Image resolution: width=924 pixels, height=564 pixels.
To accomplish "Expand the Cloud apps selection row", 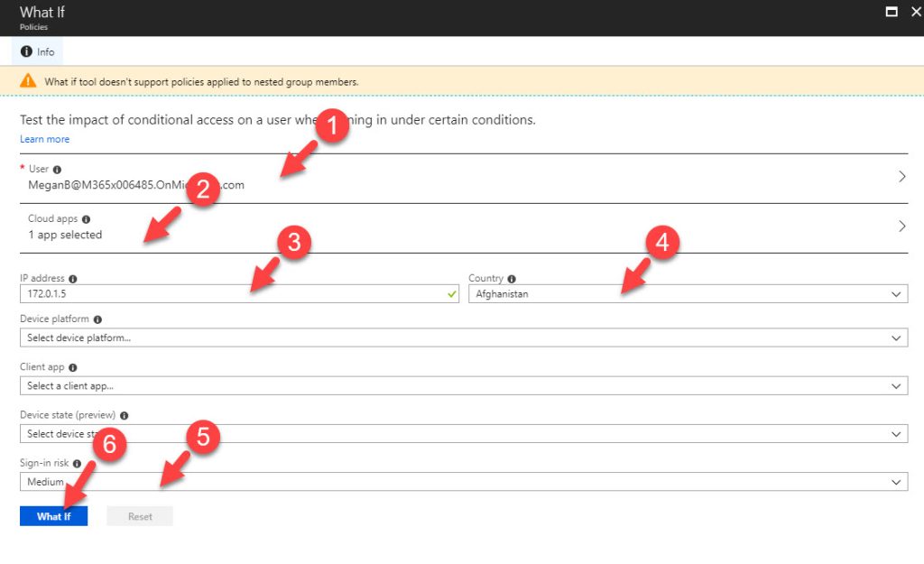I will pos(901,227).
